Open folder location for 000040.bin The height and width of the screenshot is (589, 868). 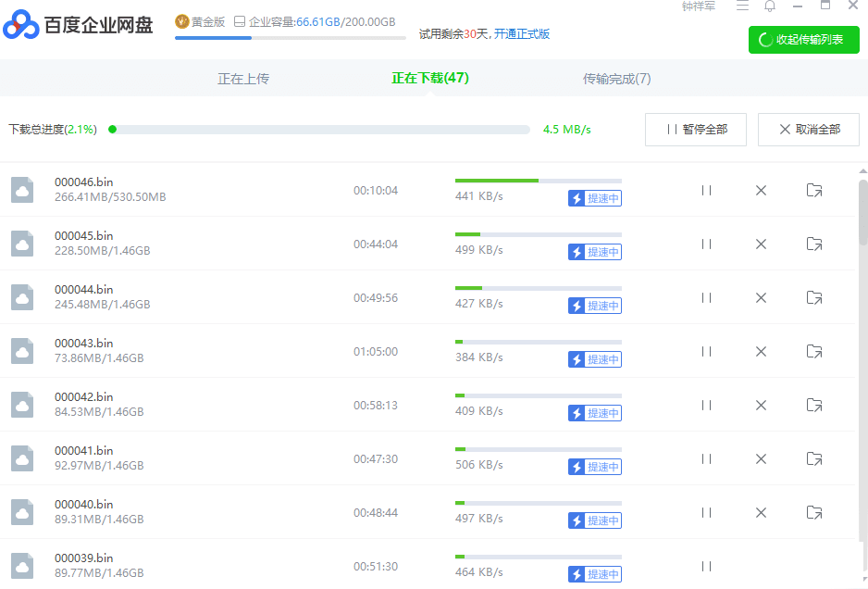[814, 513]
